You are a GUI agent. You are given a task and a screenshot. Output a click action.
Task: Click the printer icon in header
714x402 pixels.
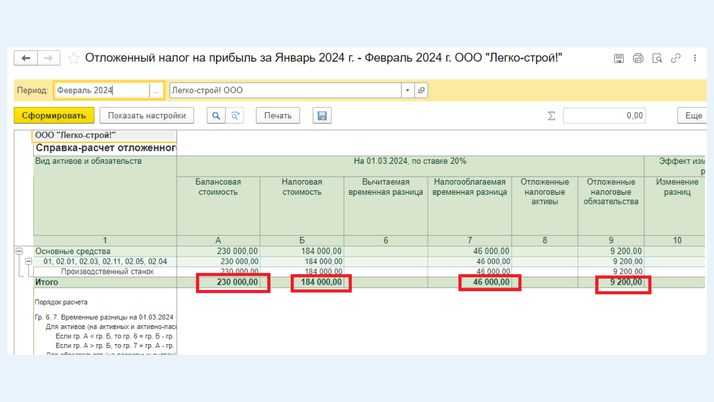638,58
